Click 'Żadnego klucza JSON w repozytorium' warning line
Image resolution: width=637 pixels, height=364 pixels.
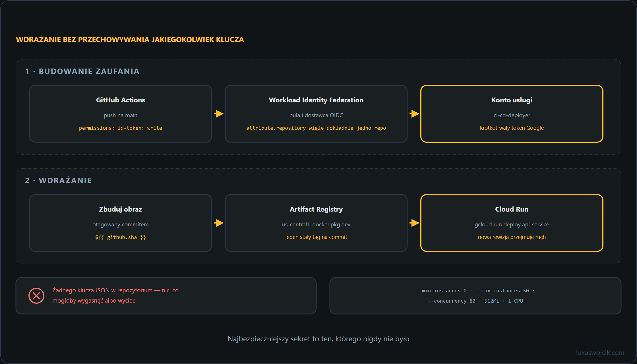pos(115,290)
